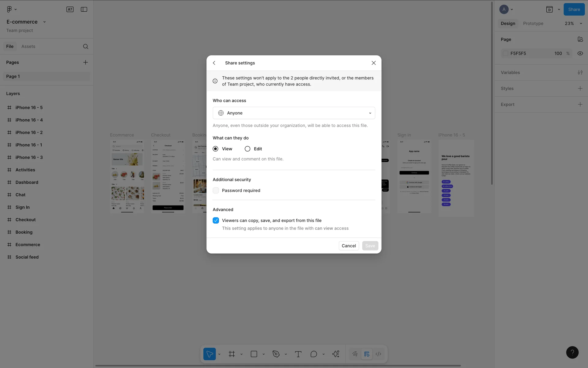This screenshot has width=588, height=368.
Task: Open the Anyone access dropdown
Action: 294,113
